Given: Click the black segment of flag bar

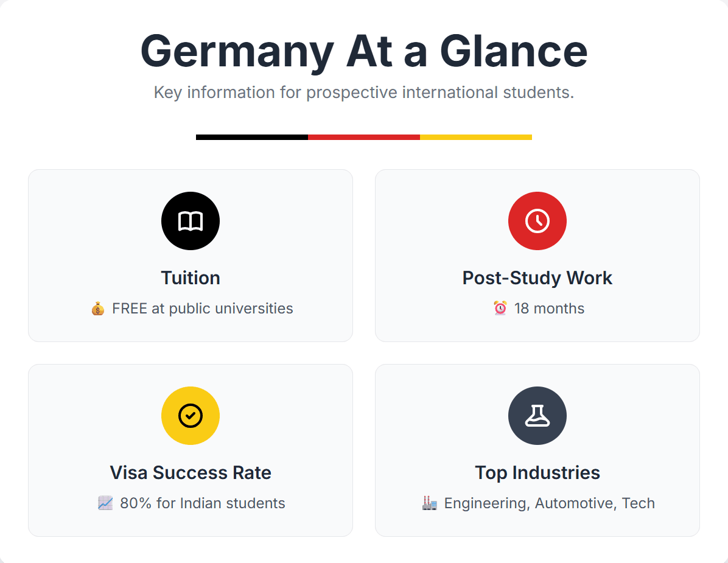Looking at the screenshot, I should [x=252, y=138].
